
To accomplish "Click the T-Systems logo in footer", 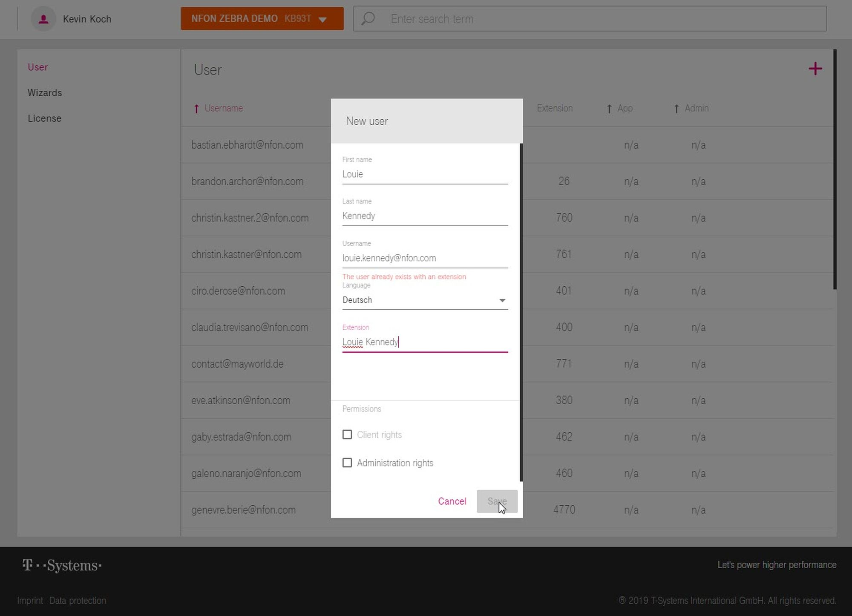I will 62,565.
